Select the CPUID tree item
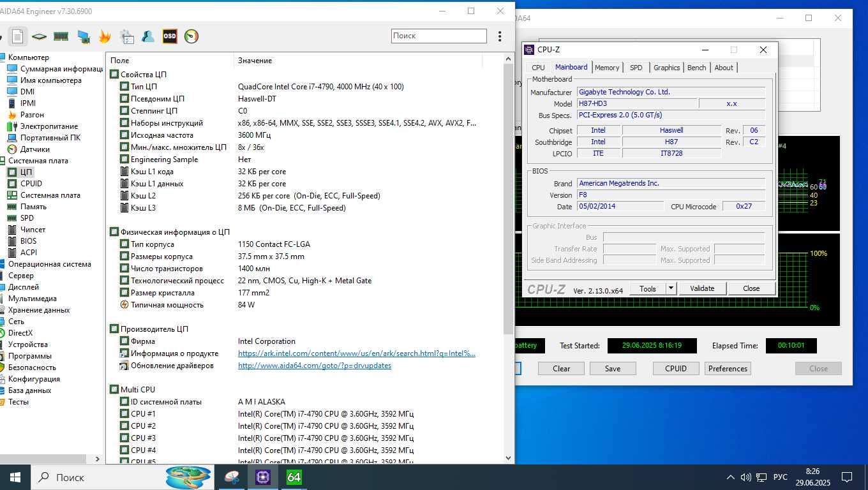 tap(31, 184)
